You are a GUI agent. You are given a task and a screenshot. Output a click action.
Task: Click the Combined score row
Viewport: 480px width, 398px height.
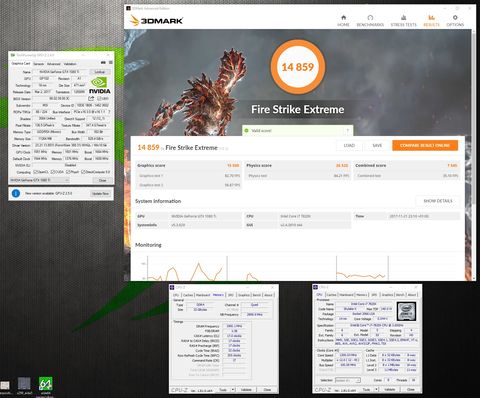click(406, 165)
